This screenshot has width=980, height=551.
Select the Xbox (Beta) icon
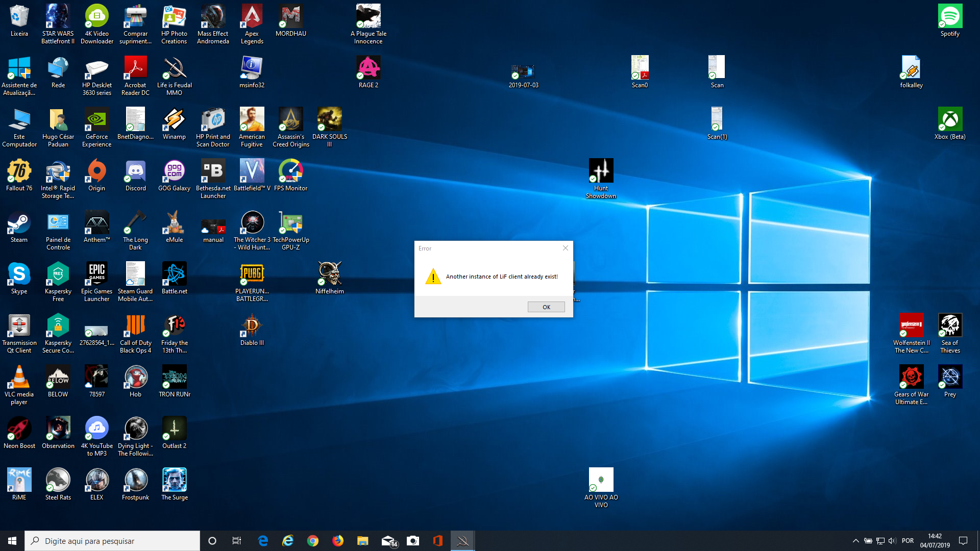coord(950,124)
